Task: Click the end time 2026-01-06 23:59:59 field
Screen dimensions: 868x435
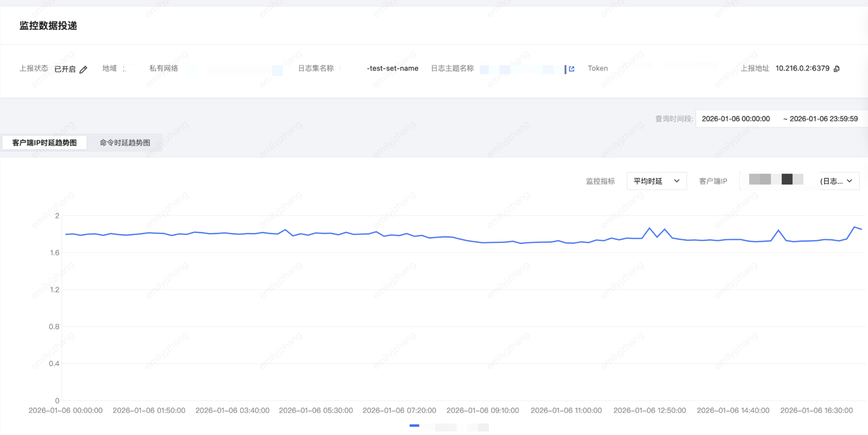Action: [823, 119]
